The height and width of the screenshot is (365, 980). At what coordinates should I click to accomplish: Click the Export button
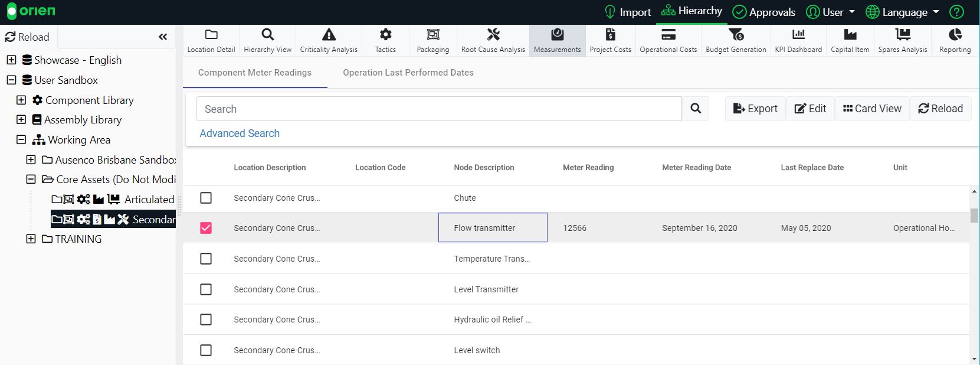click(x=755, y=109)
